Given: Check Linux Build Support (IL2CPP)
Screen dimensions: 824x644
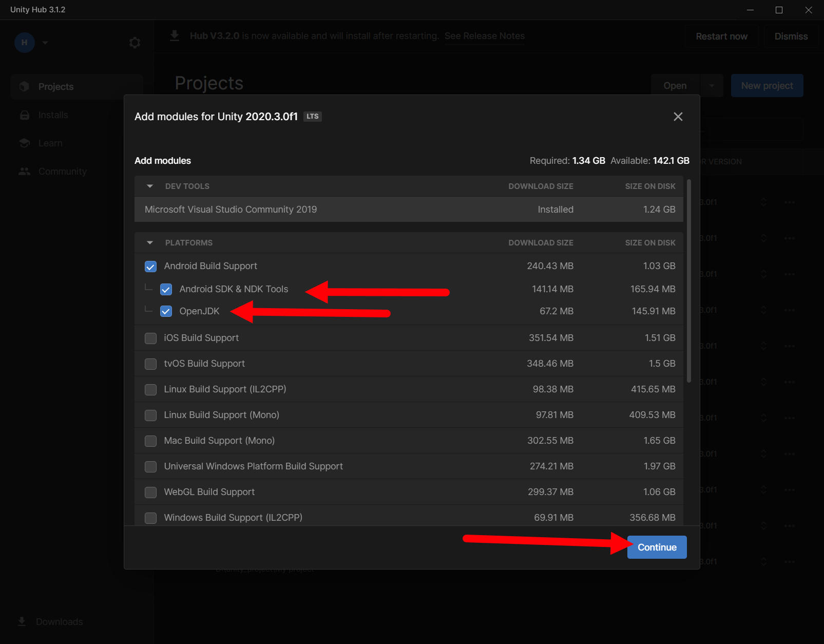Looking at the screenshot, I should pyautogui.click(x=150, y=390).
